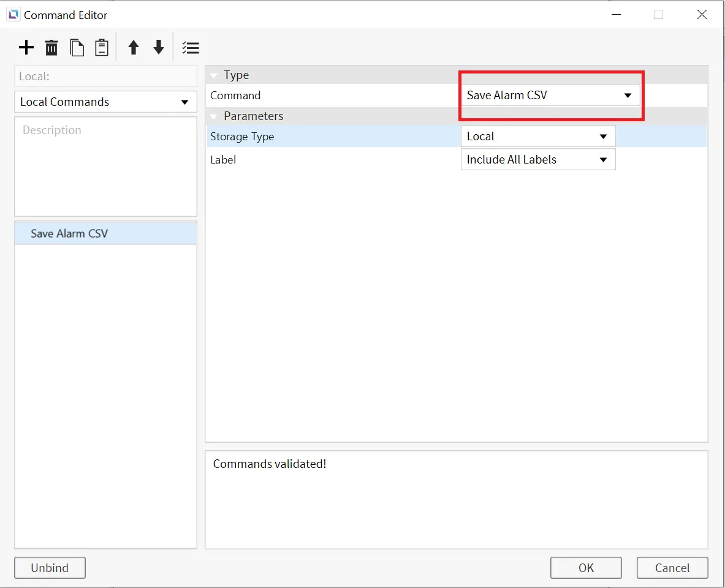Click into the Description text area
725x588 pixels.
click(105, 167)
